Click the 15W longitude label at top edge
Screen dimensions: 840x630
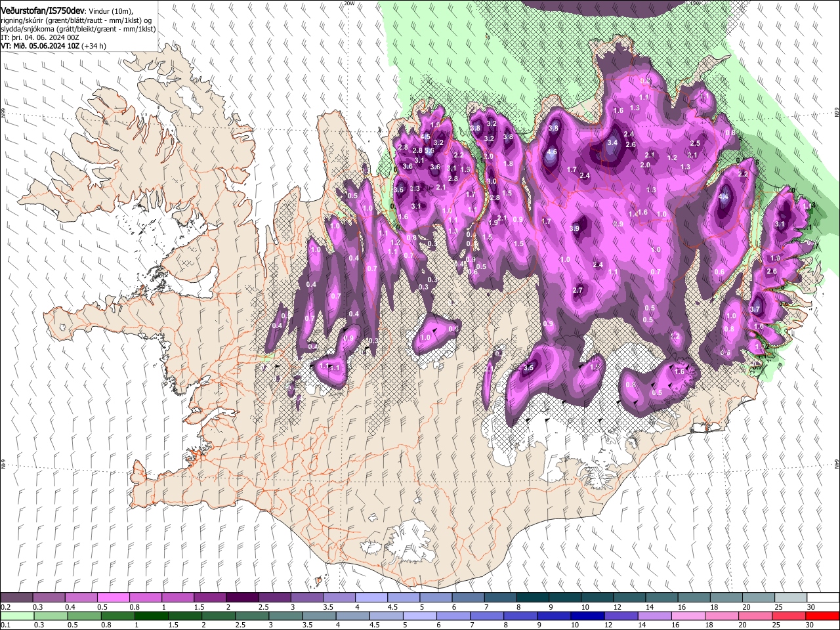695,3
